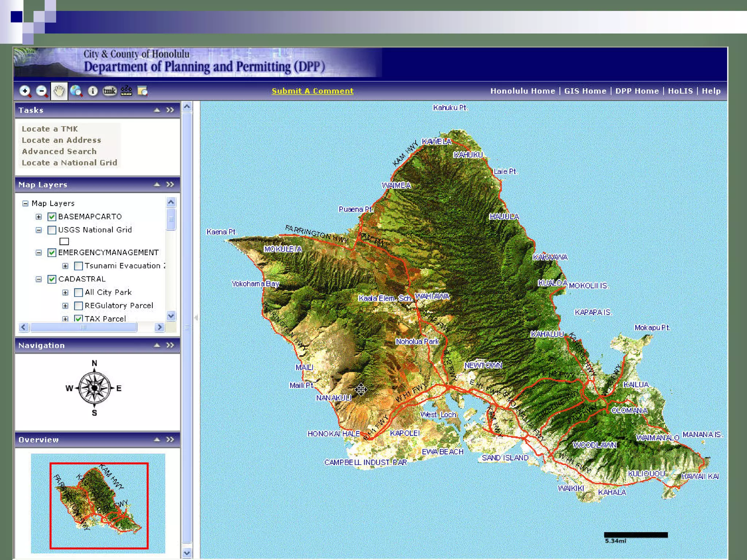Image resolution: width=747 pixels, height=560 pixels.
Task: Click the map magnifier window icon
Action: pyautogui.click(x=143, y=91)
